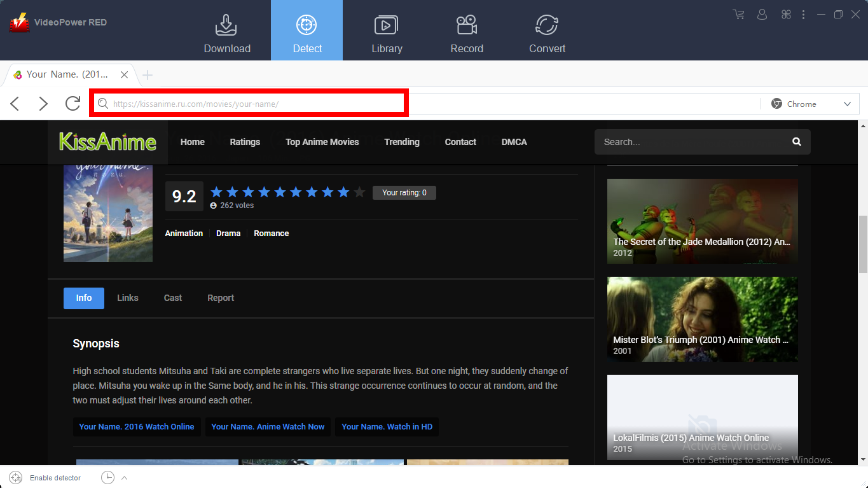
Task: Click the Your Name. browser tab
Action: point(70,74)
